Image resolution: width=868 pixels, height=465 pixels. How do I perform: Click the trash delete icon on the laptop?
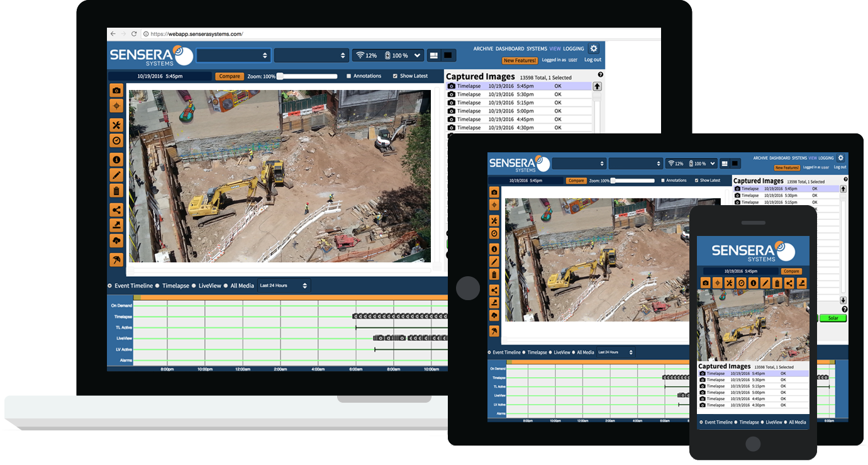(116, 190)
